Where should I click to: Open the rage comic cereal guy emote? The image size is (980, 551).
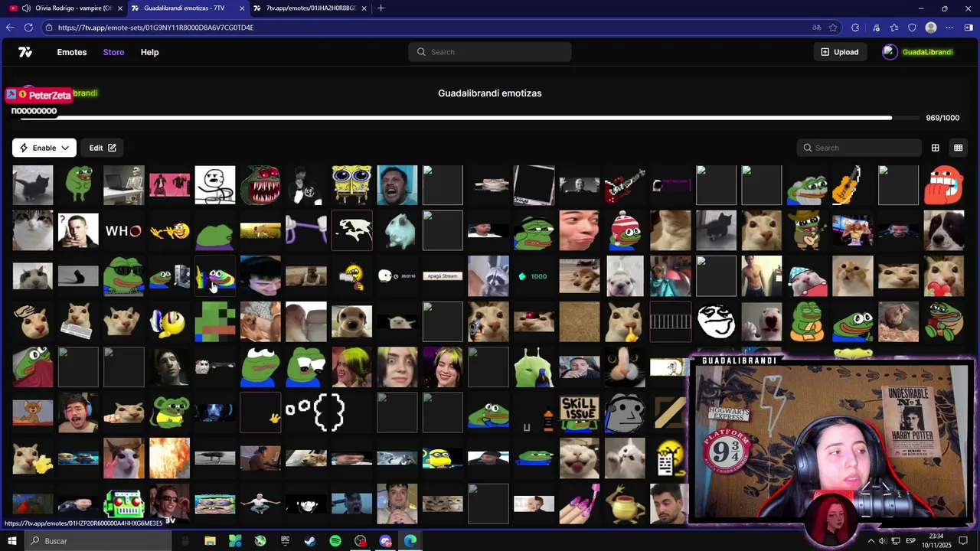[x=215, y=185]
